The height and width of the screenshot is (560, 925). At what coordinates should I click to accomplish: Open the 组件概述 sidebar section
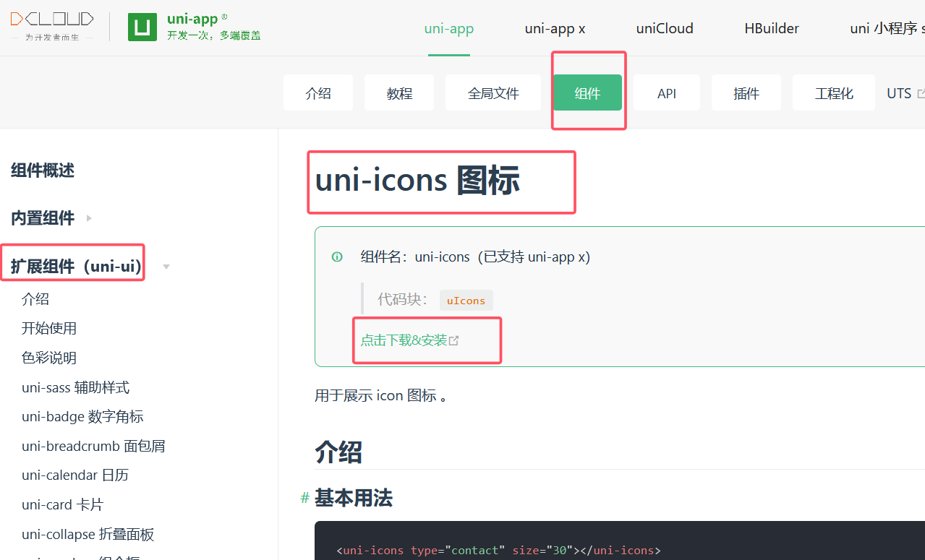43,171
